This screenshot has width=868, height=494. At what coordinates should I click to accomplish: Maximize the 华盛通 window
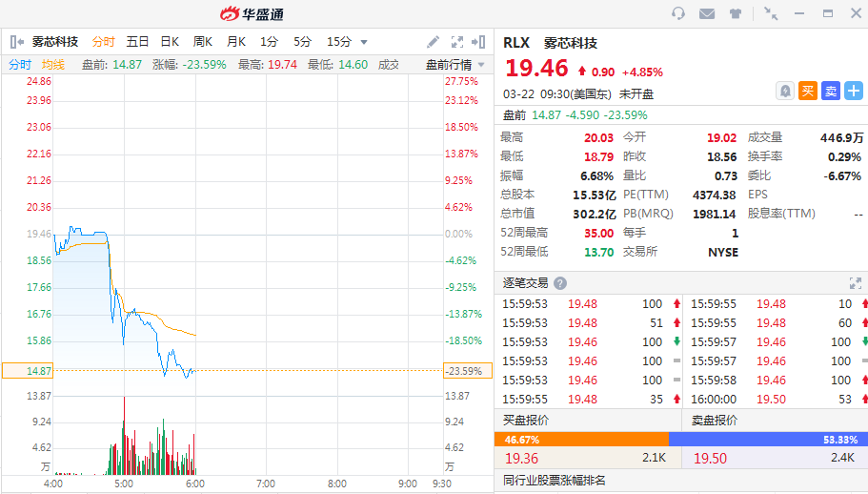point(828,13)
